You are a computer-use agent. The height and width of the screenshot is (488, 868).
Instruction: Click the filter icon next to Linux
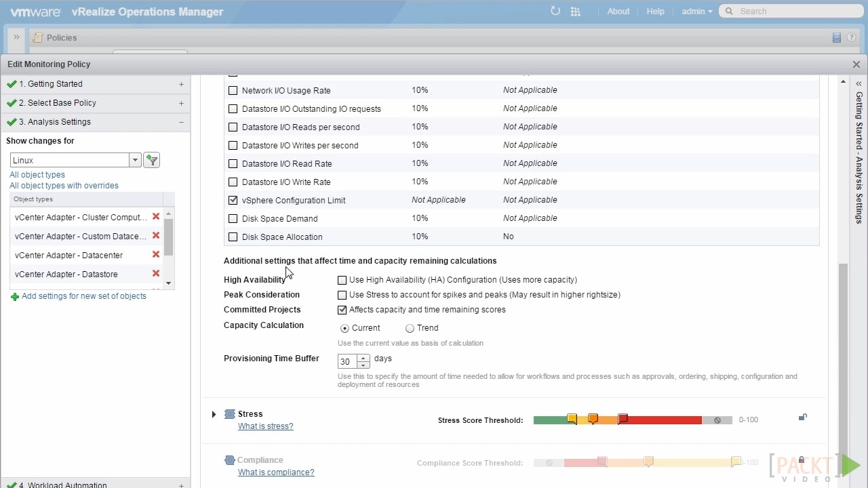tap(152, 160)
